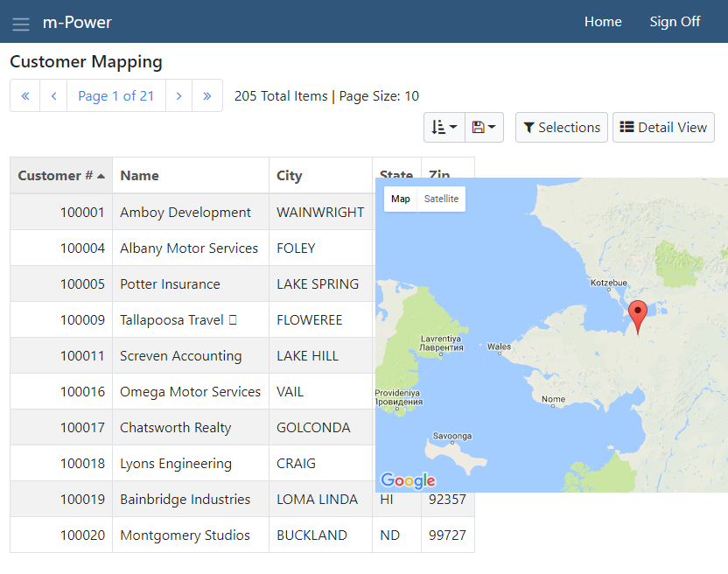The width and height of the screenshot is (728, 574).
Task: Click customer number 100005
Action: 82,283
